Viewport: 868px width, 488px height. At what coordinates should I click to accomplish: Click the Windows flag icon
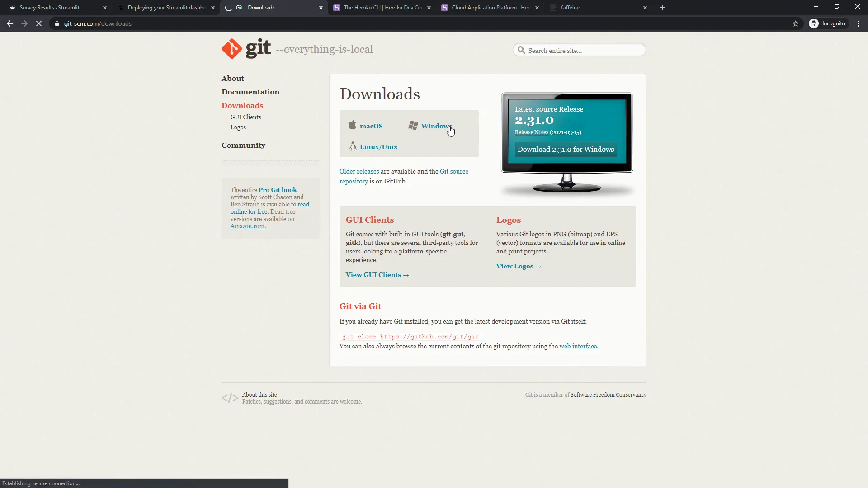tap(413, 125)
